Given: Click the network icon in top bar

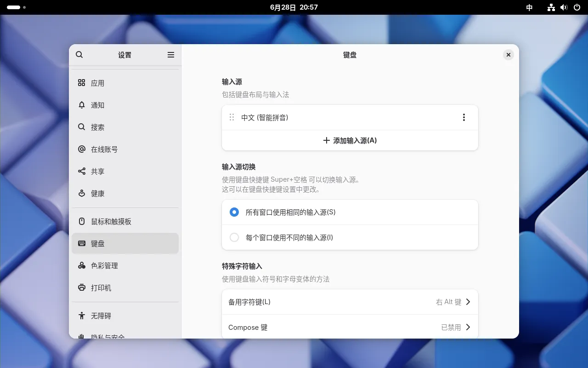Looking at the screenshot, I should pyautogui.click(x=551, y=7).
